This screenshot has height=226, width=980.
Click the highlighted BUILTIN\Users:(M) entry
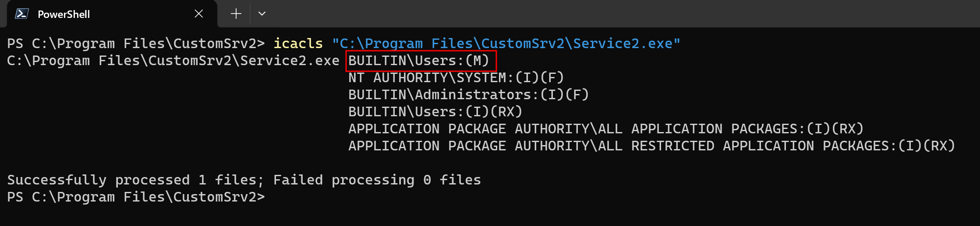pyautogui.click(x=420, y=61)
